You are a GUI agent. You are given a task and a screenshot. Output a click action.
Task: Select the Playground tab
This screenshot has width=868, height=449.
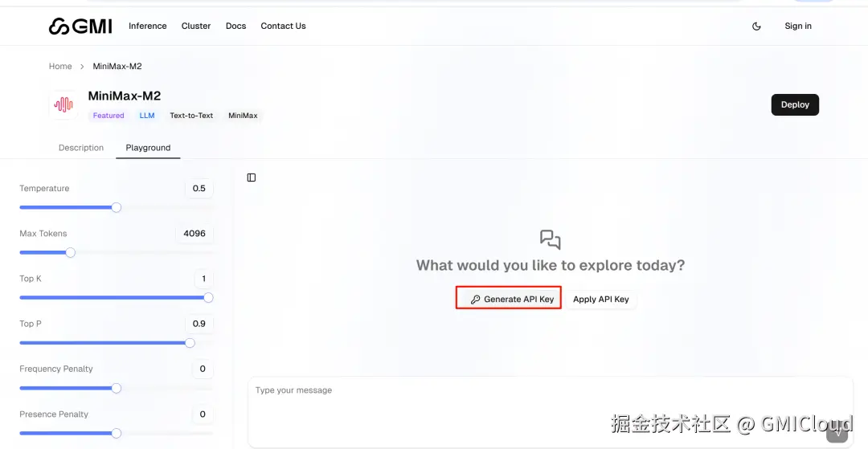click(x=148, y=148)
